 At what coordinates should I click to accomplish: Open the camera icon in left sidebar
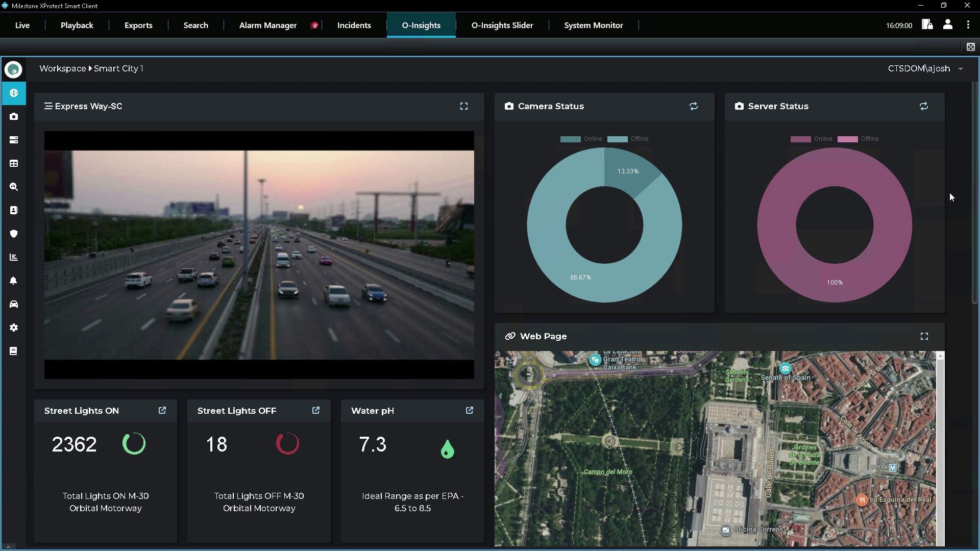tap(14, 116)
